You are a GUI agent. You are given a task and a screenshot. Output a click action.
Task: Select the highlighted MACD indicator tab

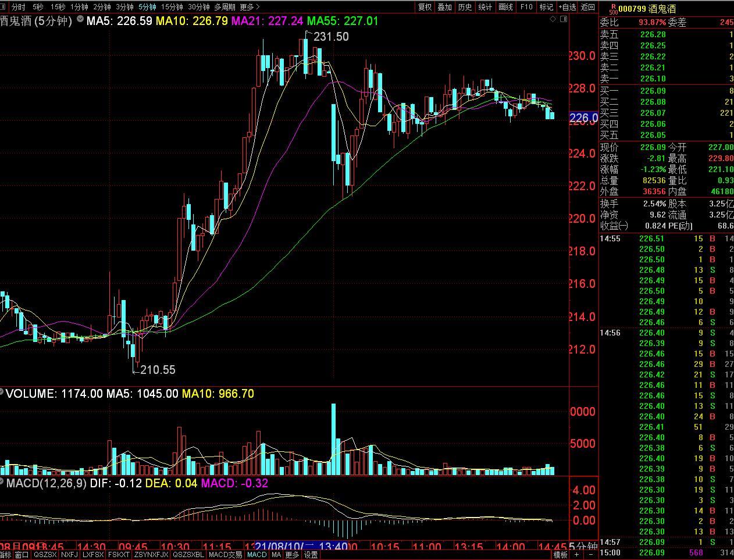256,555
